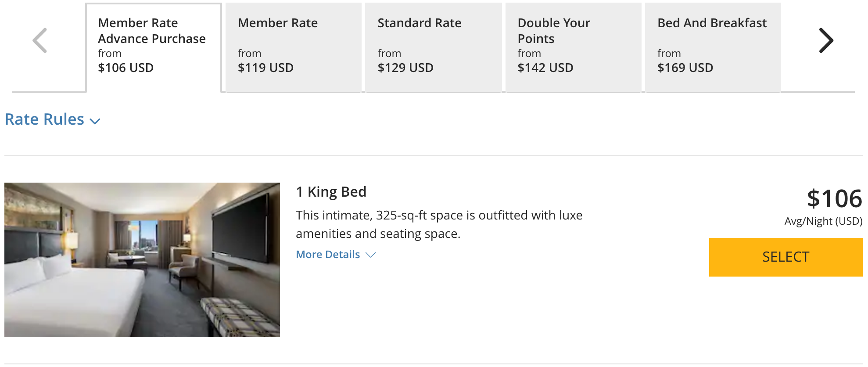Click the $106 Avg/Night price
Viewport: 868px width, 367px height.
pyautogui.click(x=834, y=199)
